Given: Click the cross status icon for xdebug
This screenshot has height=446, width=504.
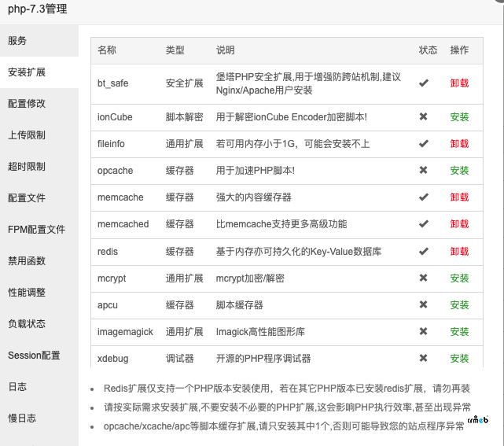Looking at the screenshot, I should pos(424,359).
